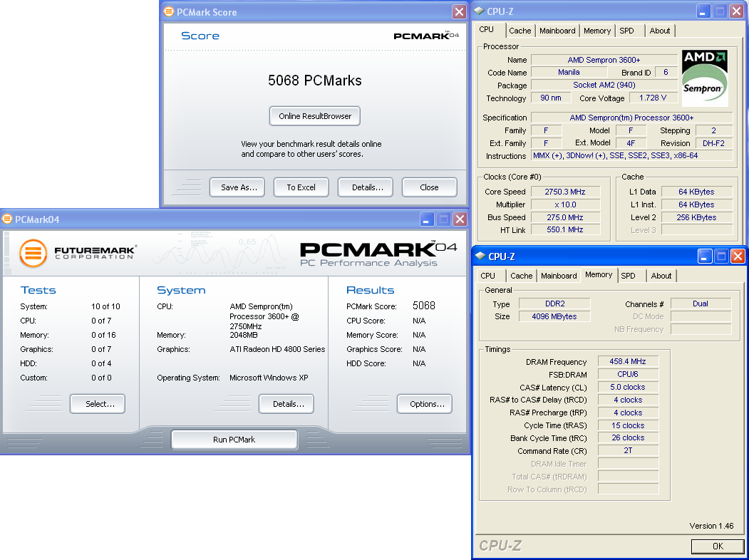Click the memory Type field DDR2

point(554,304)
